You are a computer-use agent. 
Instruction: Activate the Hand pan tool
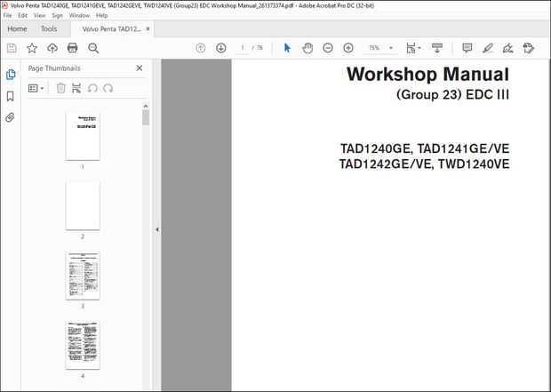coord(307,48)
